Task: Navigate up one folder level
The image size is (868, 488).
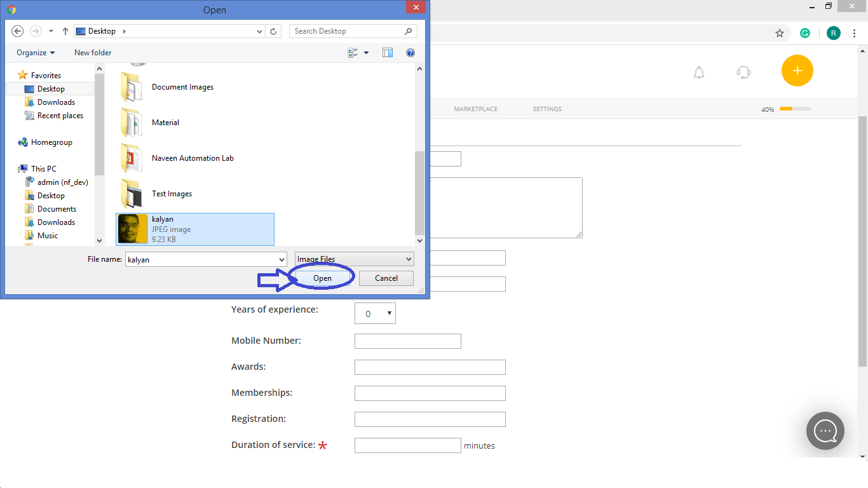Action: click(x=65, y=30)
